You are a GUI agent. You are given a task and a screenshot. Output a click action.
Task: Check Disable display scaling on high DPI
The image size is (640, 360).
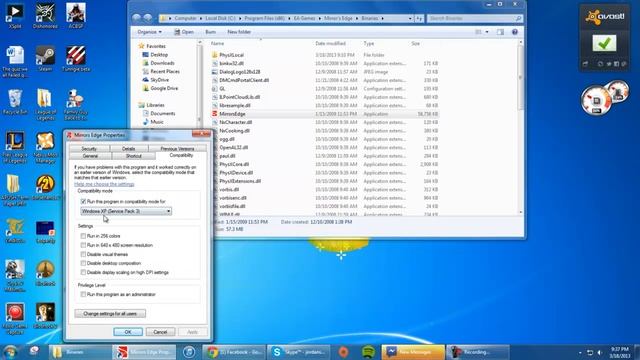[x=83, y=272]
